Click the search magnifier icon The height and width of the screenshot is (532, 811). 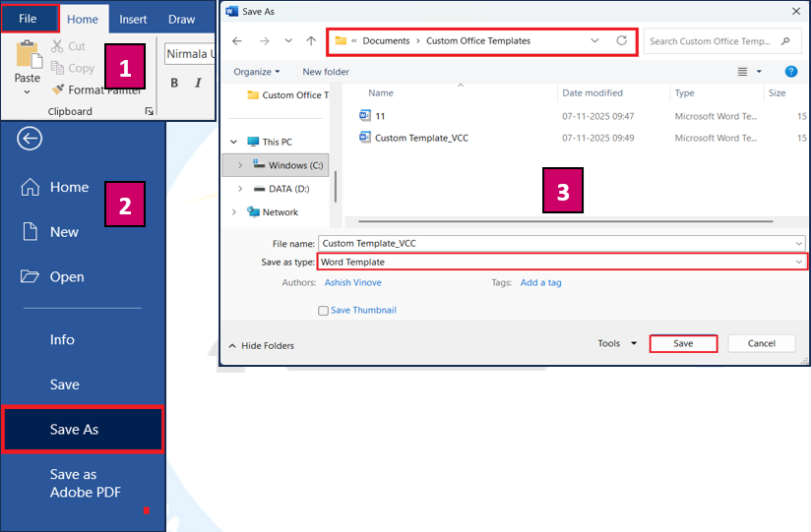tap(785, 41)
